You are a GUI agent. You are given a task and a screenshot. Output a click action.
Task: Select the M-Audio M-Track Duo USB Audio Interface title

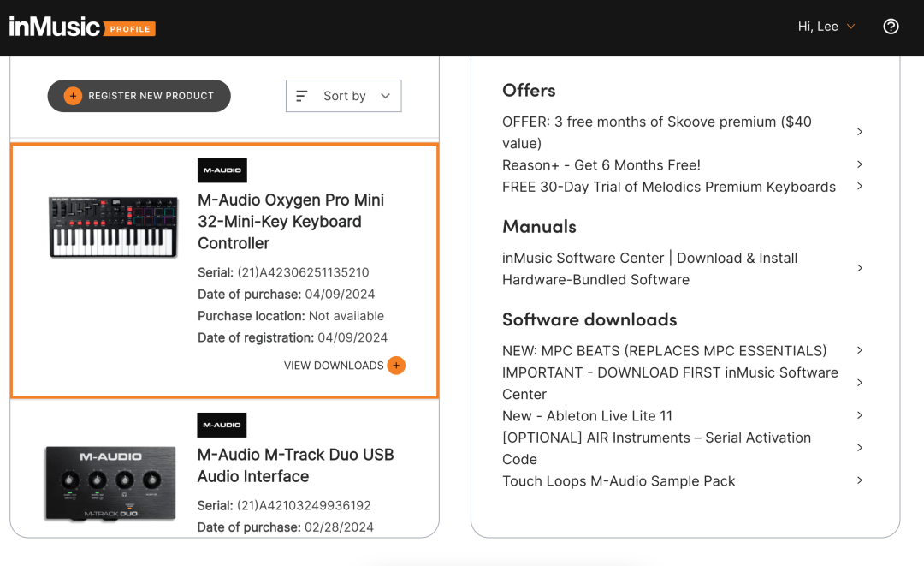coord(296,466)
